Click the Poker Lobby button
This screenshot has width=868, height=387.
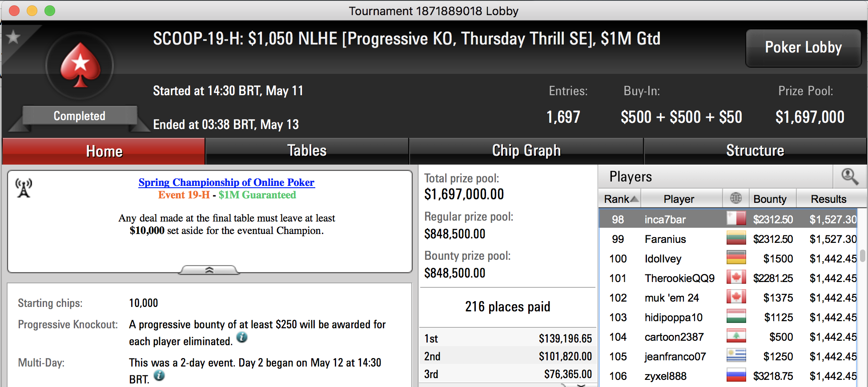click(803, 48)
